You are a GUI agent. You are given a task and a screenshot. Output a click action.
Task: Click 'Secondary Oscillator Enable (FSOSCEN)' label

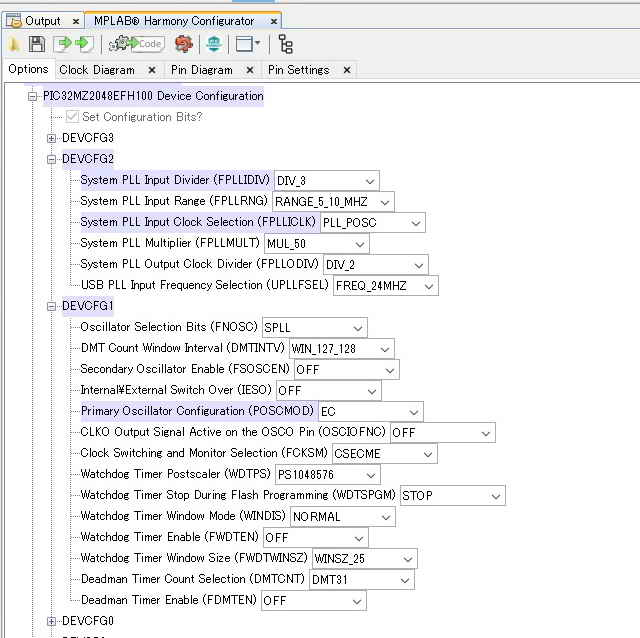[185, 369]
